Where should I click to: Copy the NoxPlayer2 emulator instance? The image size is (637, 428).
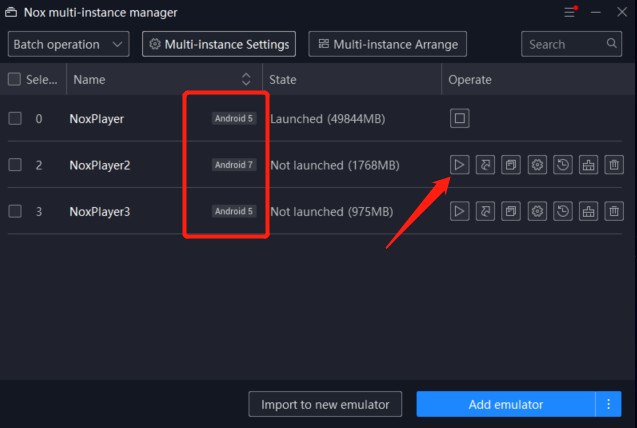[511, 165]
